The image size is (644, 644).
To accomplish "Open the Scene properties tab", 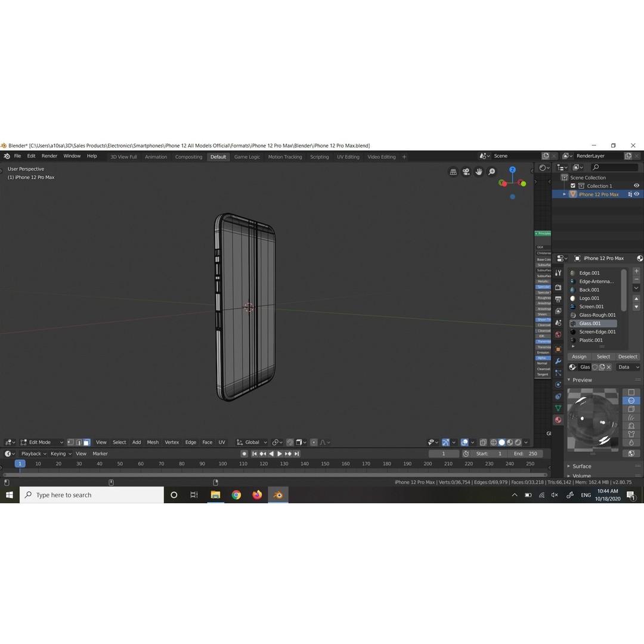I will pos(558,323).
